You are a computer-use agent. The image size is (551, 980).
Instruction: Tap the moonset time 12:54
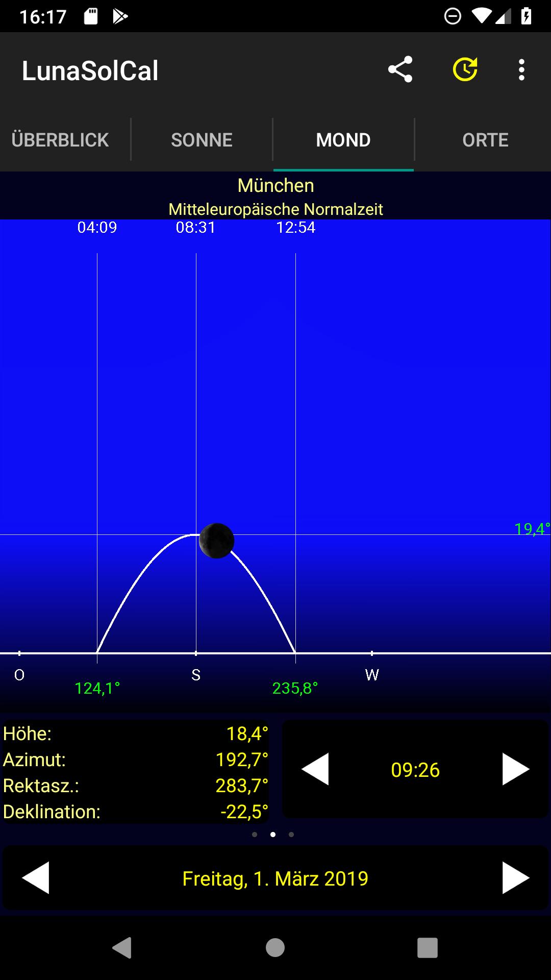tap(296, 227)
